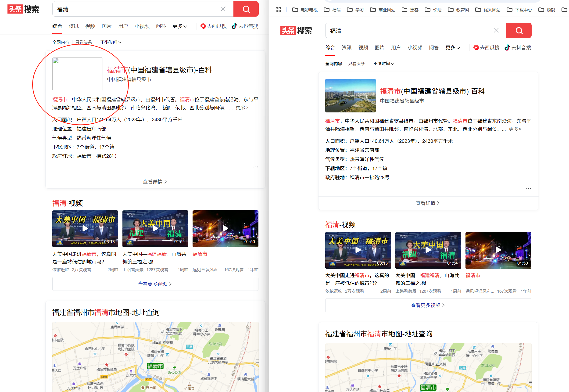
Task: Switch to 问答 tab in right window
Action: point(434,47)
